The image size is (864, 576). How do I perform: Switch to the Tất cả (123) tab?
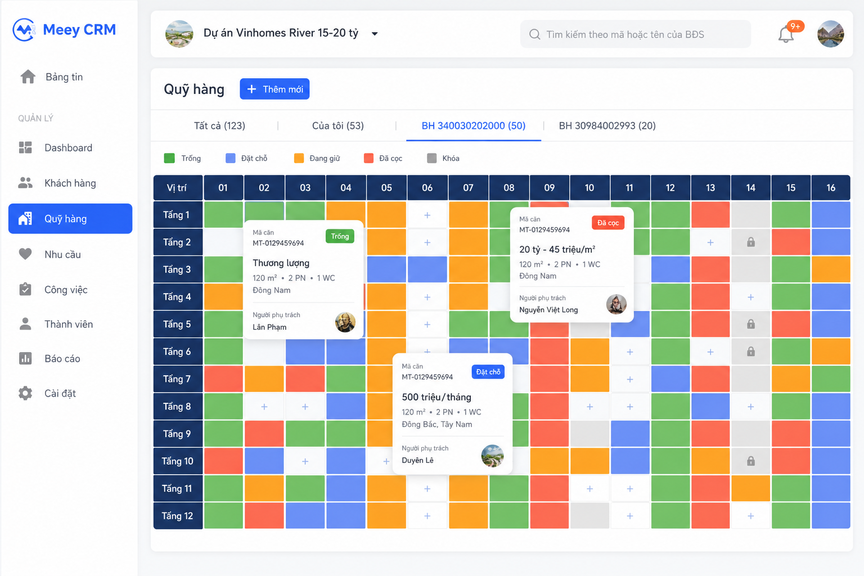click(x=219, y=126)
